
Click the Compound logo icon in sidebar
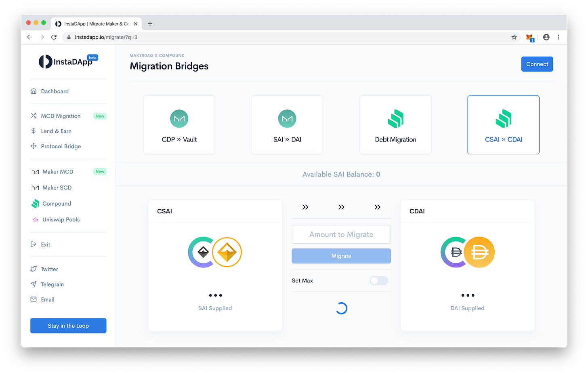coord(35,204)
